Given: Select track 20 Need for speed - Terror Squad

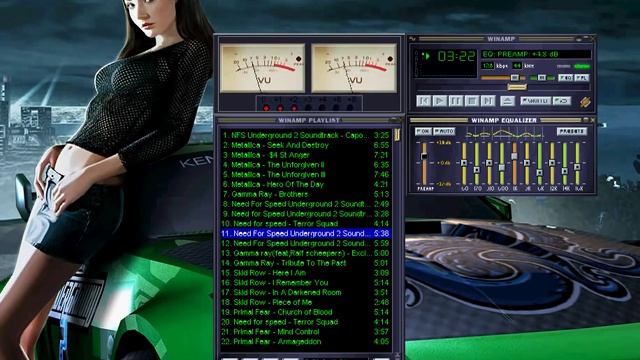Looking at the screenshot, I should [x=305, y=322].
